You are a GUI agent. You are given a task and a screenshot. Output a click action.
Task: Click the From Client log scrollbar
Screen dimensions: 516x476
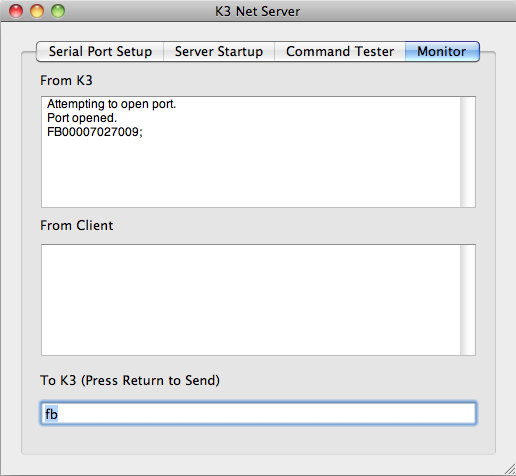coord(468,300)
